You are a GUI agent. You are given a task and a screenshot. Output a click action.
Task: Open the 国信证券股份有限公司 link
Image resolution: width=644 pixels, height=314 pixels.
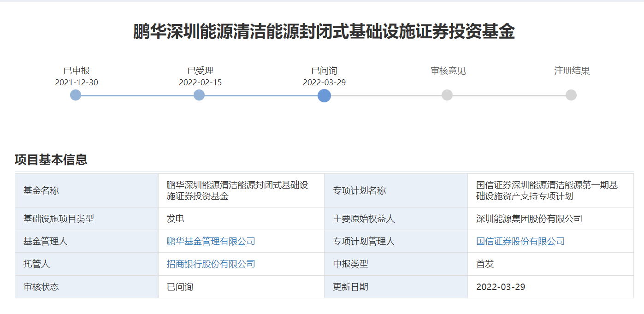520,241
